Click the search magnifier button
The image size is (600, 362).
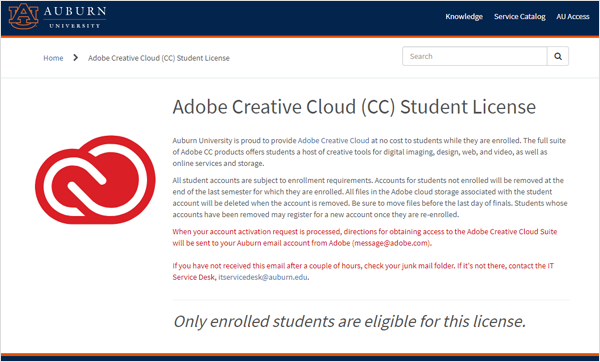(558, 56)
